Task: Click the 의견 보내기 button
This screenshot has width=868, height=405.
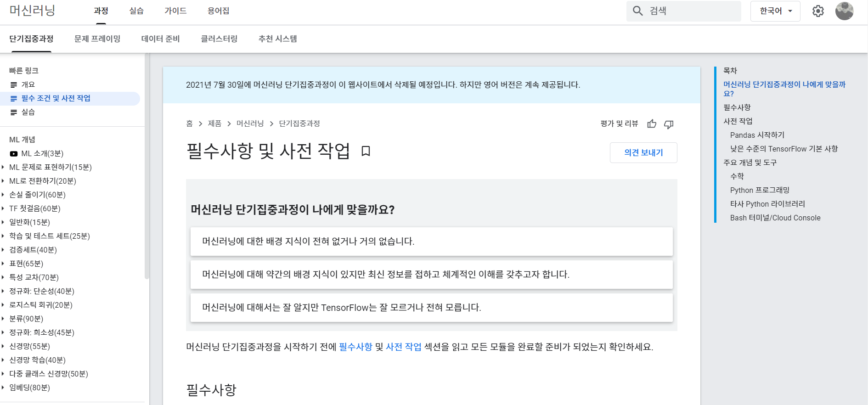Action: [643, 152]
